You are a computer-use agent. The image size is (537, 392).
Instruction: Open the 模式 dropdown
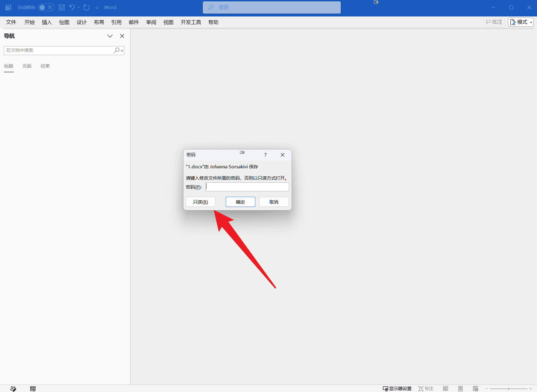(x=521, y=22)
